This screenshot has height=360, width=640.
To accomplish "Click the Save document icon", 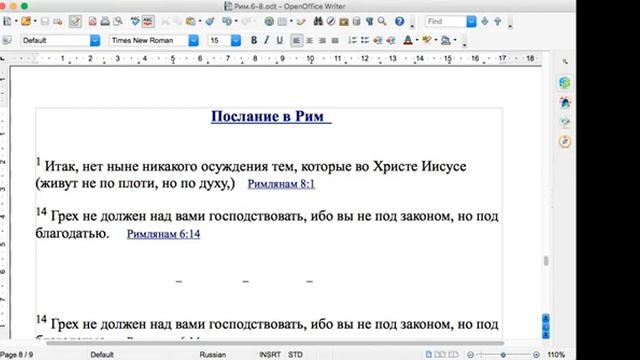I will click(x=45, y=21).
